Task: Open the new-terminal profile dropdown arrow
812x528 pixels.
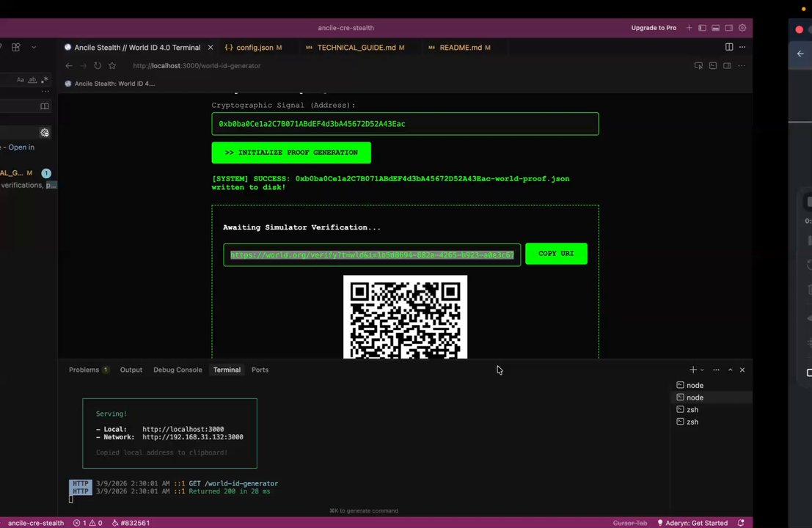Action: 702,370
